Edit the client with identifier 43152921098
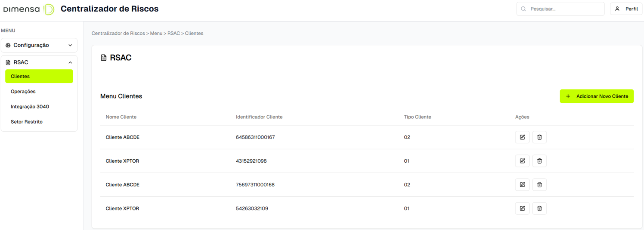The height and width of the screenshot is (235, 644). (522, 161)
